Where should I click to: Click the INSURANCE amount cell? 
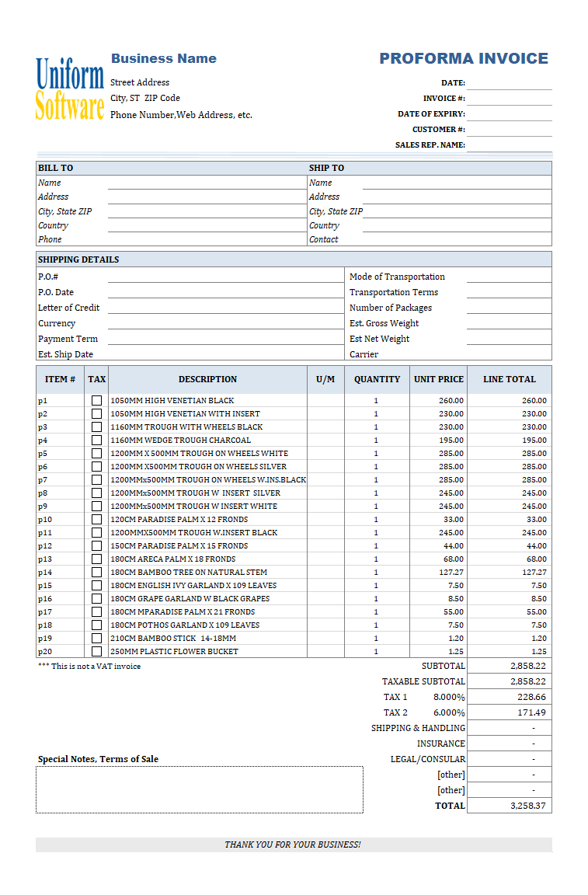tap(510, 744)
